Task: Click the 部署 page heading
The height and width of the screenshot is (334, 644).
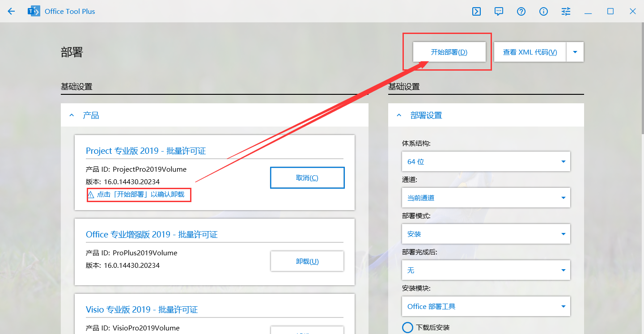Action: click(x=72, y=52)
